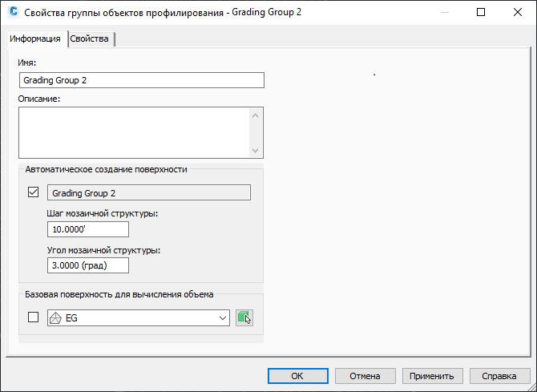Open help with Справка button
This screenshot has width=537, height=392.
499,376
